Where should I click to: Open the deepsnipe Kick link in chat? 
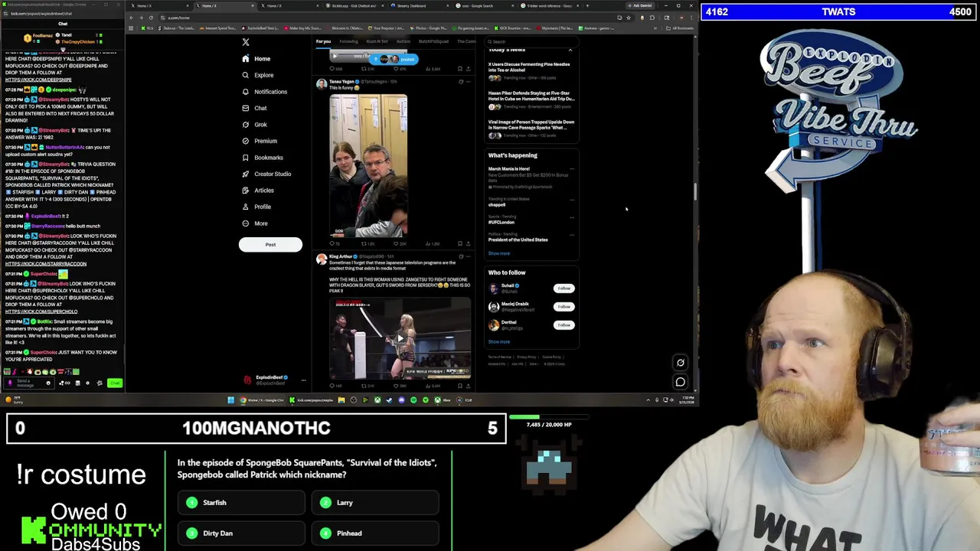point(38,80)
